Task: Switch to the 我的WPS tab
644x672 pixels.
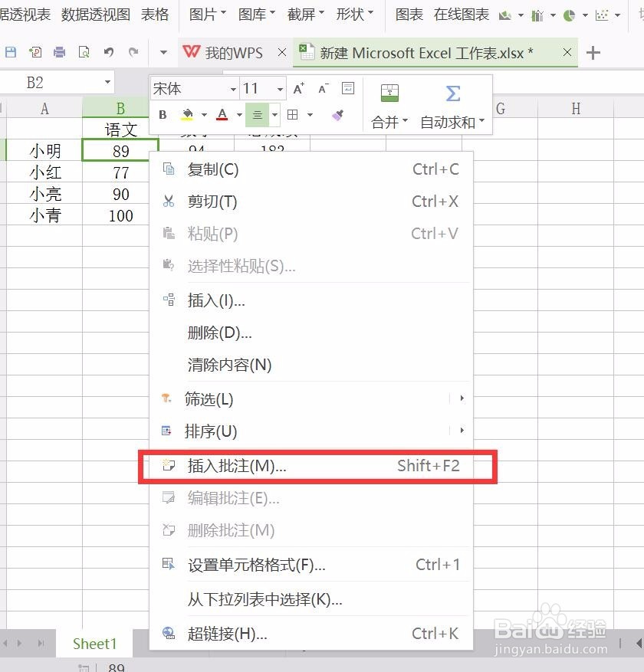Action: tap(234, 53)
